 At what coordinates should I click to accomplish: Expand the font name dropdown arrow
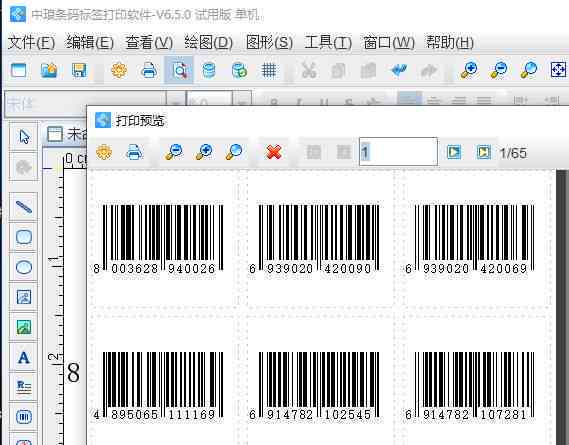(x=176, y=104)
